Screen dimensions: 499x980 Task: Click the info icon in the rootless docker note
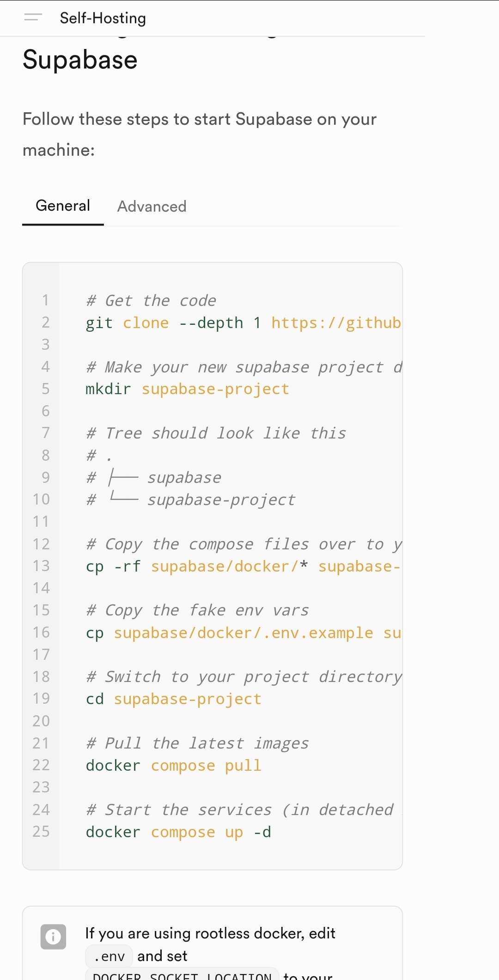53,937
